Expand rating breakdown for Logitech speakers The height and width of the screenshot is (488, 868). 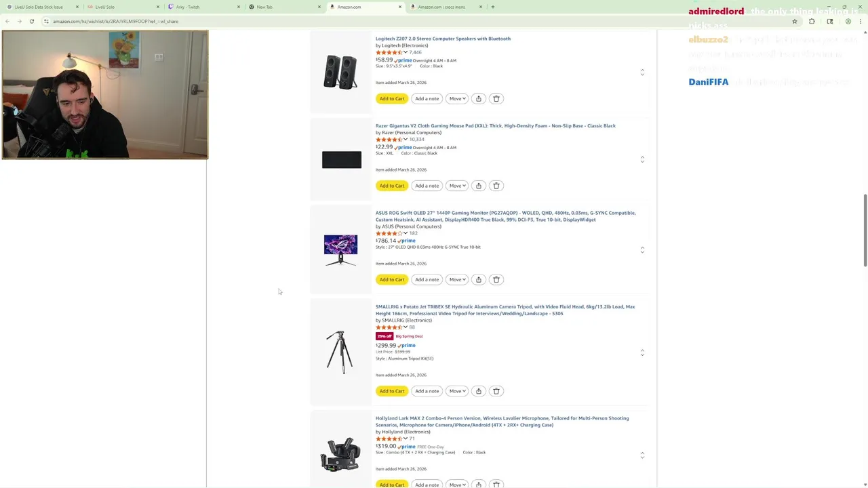(406, 52)
